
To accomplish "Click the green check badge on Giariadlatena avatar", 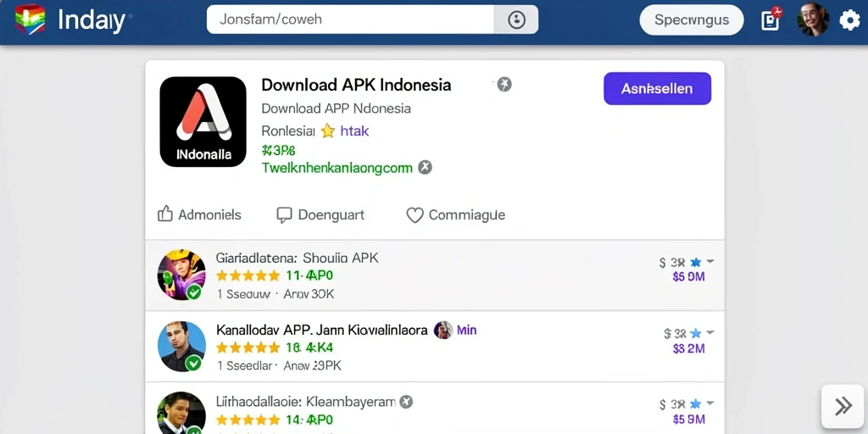I will [x=193, y=292].
